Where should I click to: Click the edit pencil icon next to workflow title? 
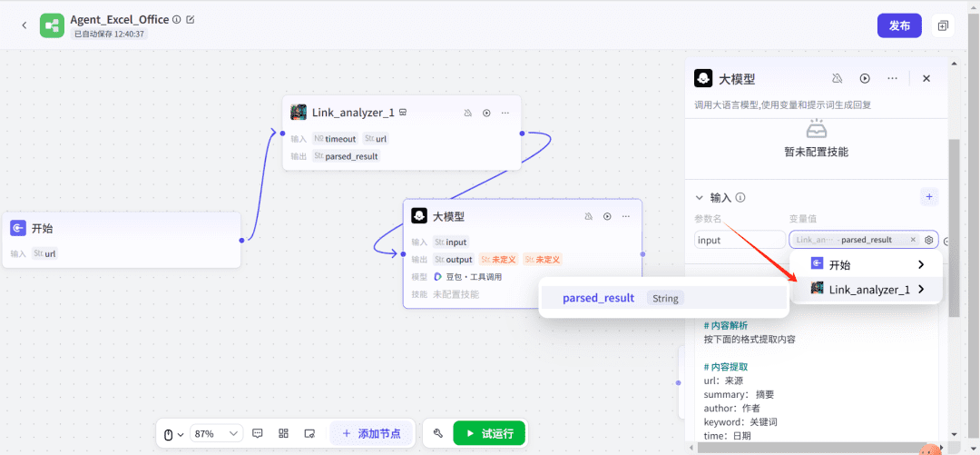click(x=191, y=19)
